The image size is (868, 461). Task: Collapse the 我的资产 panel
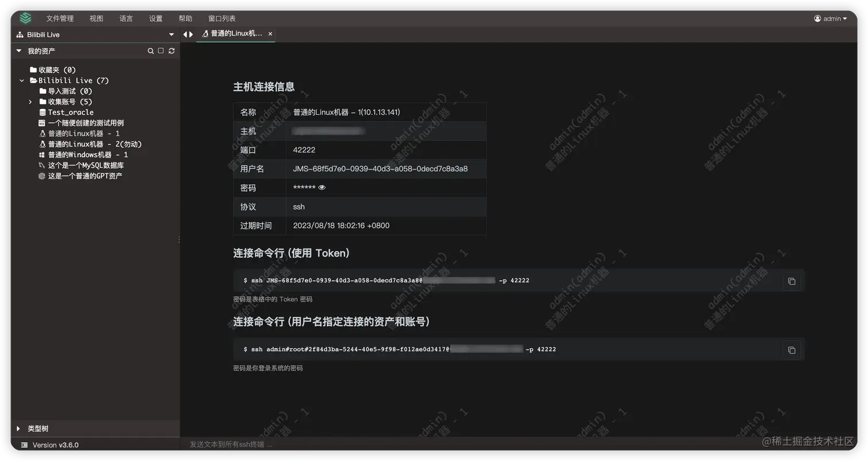click(x=19, y=51)
